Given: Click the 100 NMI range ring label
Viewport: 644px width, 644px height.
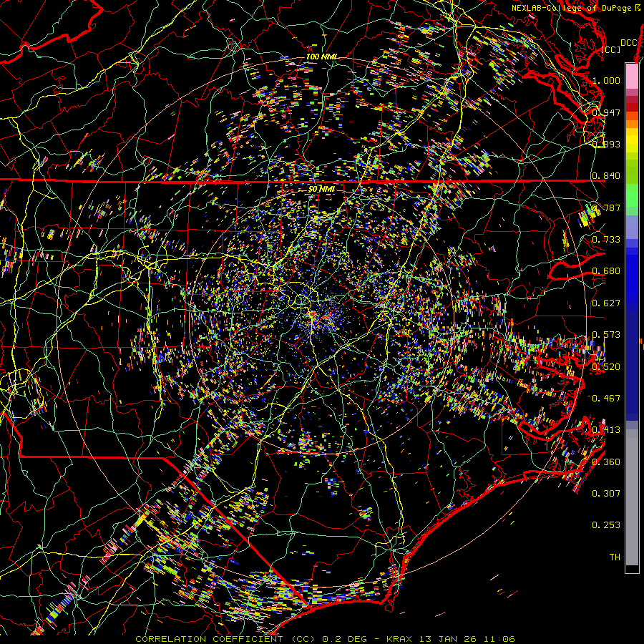Looking at the screenshot, I should pos(321,57).
